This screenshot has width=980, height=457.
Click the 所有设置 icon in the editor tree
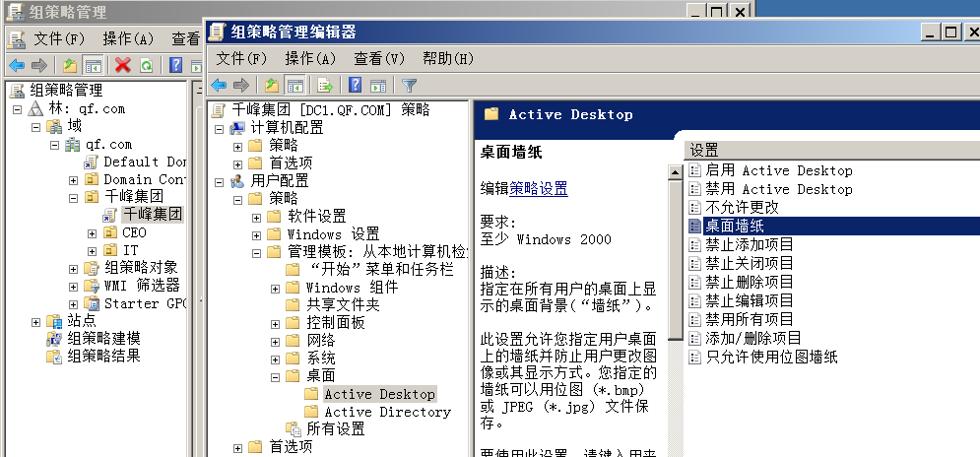(x=294, y=428)
